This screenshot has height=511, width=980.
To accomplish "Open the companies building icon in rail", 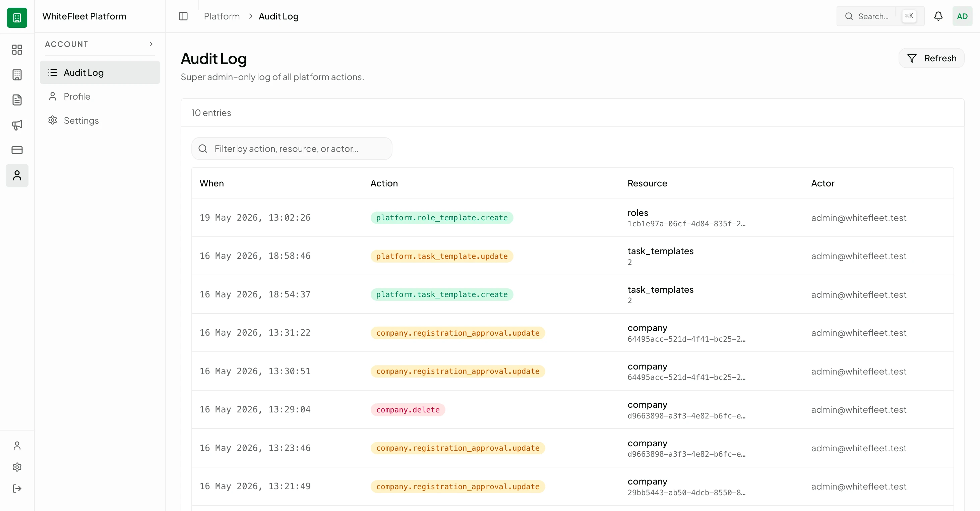I will 17,74.
